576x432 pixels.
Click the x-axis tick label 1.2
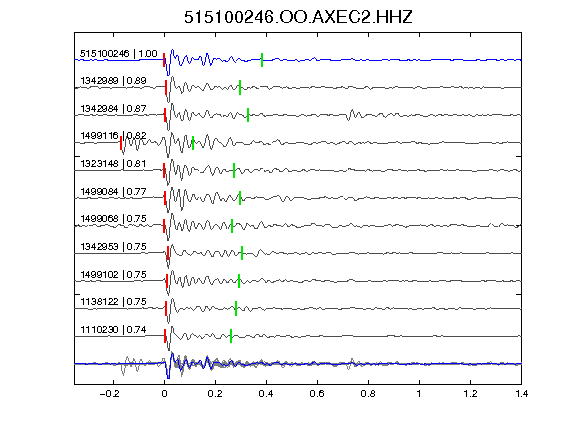470,394
